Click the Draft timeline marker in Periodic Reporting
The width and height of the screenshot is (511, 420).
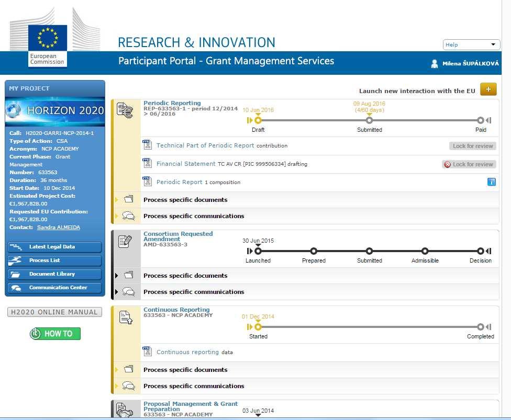point(258,120)
